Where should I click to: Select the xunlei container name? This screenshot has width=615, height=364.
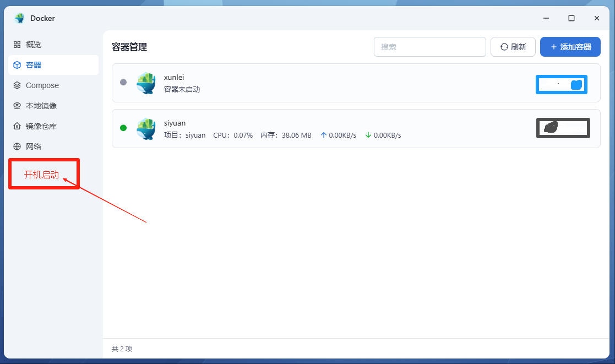(174, 77)
